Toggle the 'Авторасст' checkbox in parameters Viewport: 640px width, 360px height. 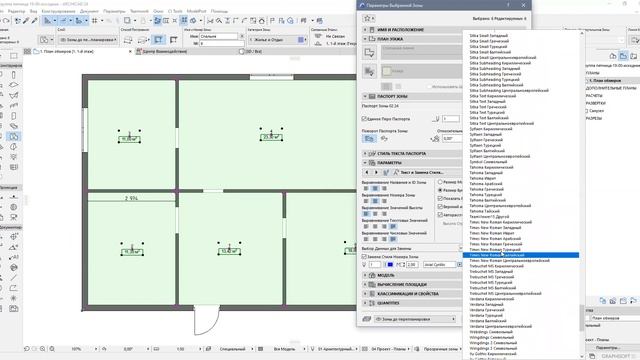click(440, 215)
